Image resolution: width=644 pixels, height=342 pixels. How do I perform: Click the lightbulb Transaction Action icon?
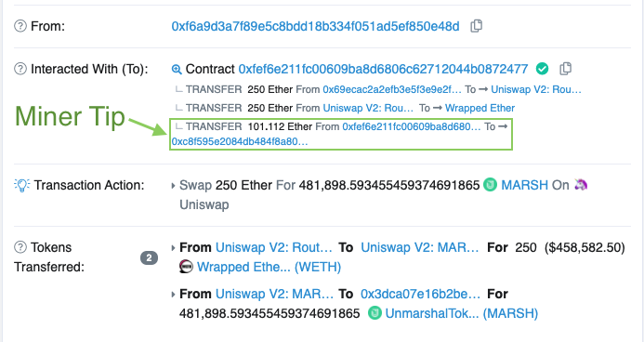[x=21, y=185]
